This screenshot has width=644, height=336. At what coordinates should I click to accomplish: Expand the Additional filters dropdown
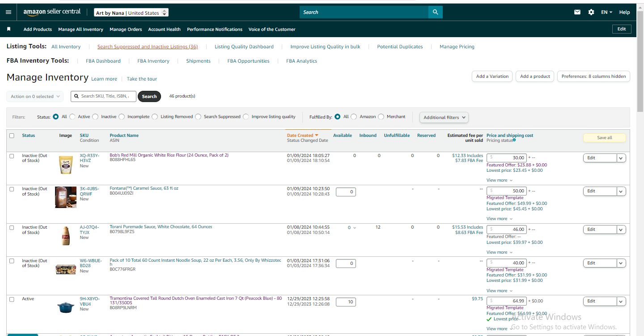click(x=444, y=117)
